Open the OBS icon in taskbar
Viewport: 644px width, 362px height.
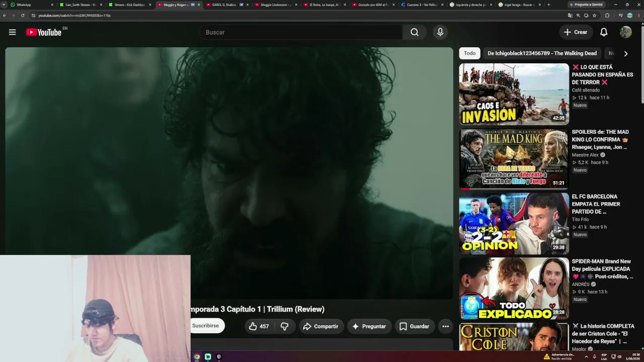[219, 356]
